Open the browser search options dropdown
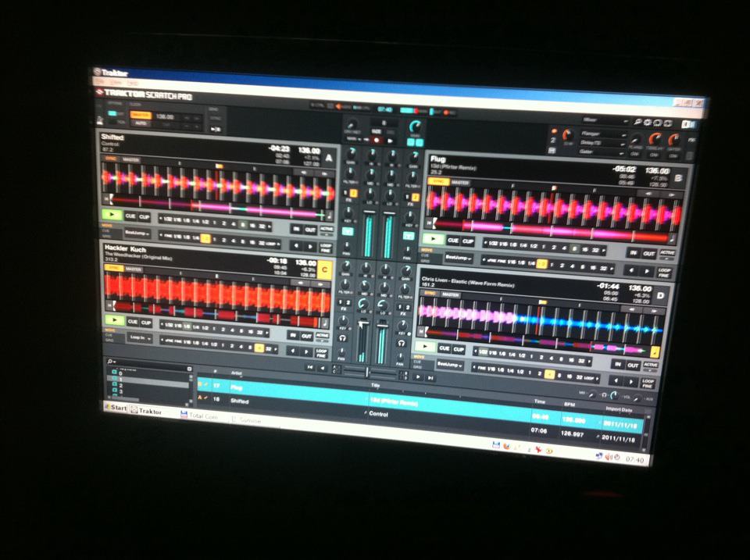Viewport: 750px width, 560px height. click(111, 362)
